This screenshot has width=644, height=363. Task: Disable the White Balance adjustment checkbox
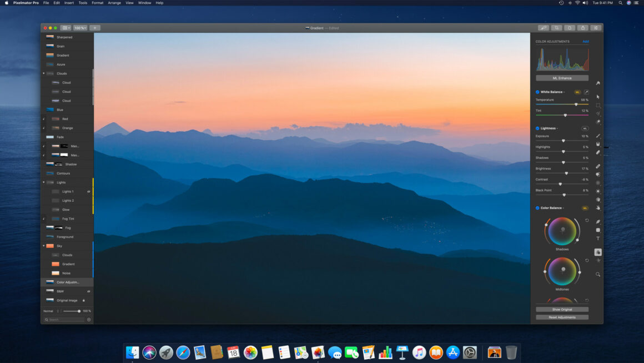[537, 92]
